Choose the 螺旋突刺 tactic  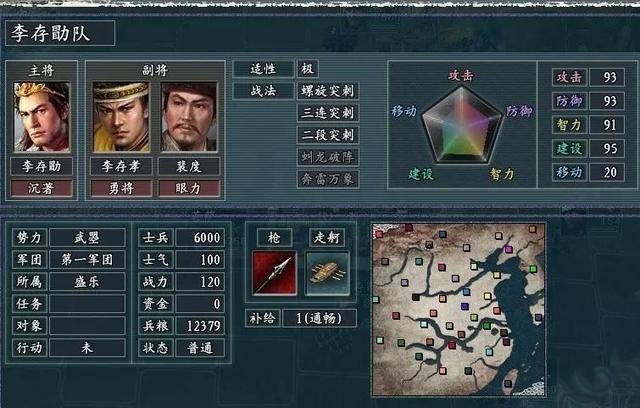coord(328,91)
